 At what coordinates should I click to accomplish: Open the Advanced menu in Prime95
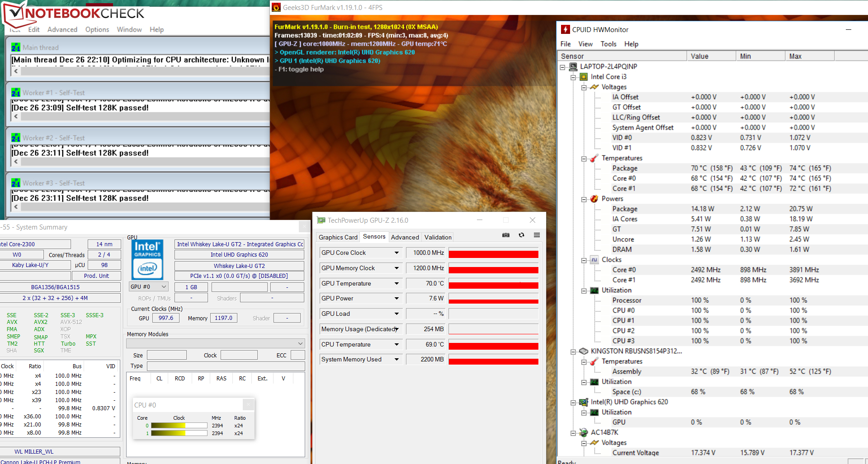point(62,29)
